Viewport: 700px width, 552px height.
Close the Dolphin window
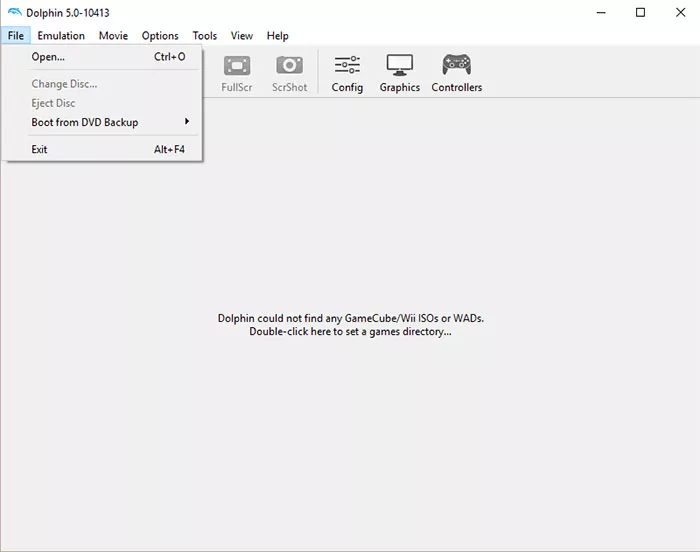pyautogui.click(x=680, y=13)
